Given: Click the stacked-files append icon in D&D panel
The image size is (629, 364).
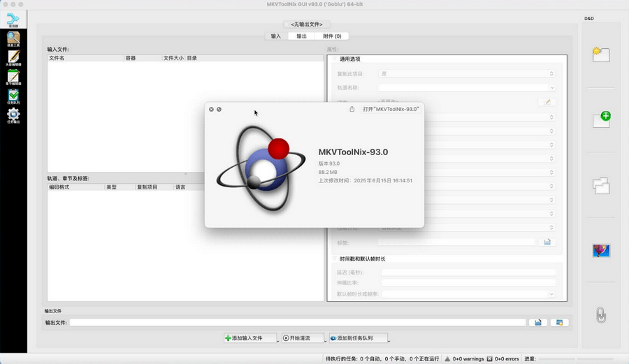Looking at the screenshot, I should (x=601, y=186).
